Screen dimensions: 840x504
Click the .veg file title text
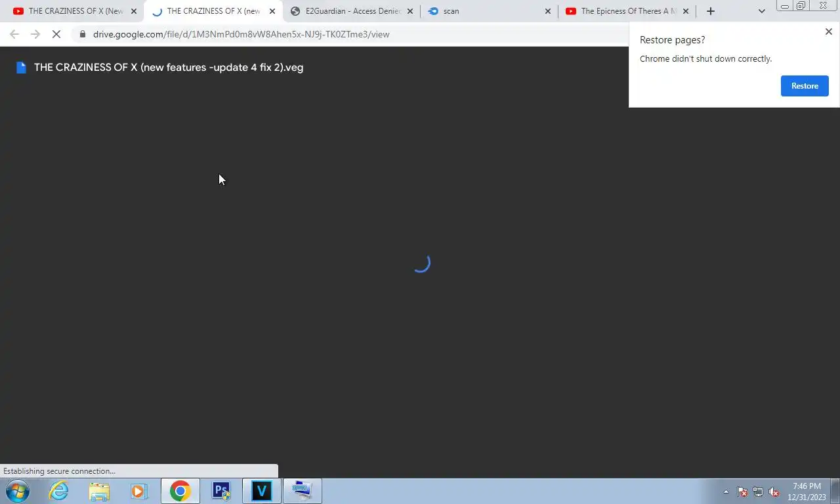[169, 68]
